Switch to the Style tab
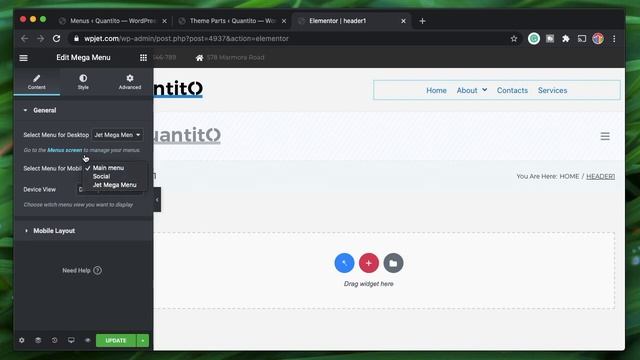This screenshot has height=360, width=640. [x=83, y=82]
